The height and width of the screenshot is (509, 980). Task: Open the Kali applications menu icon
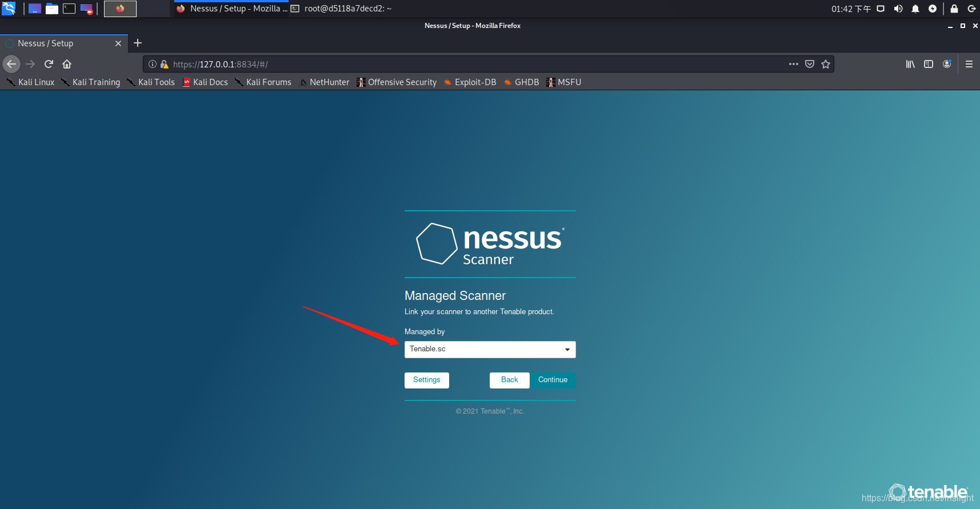(9, 9)
